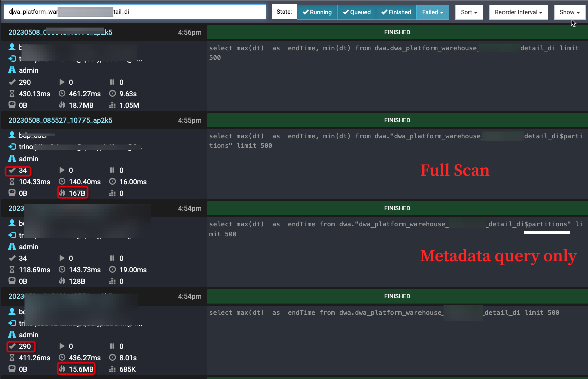Viewport: 588px width, 379px height.
Task: Open the Failed state dropdown
Action: point(433,12)
